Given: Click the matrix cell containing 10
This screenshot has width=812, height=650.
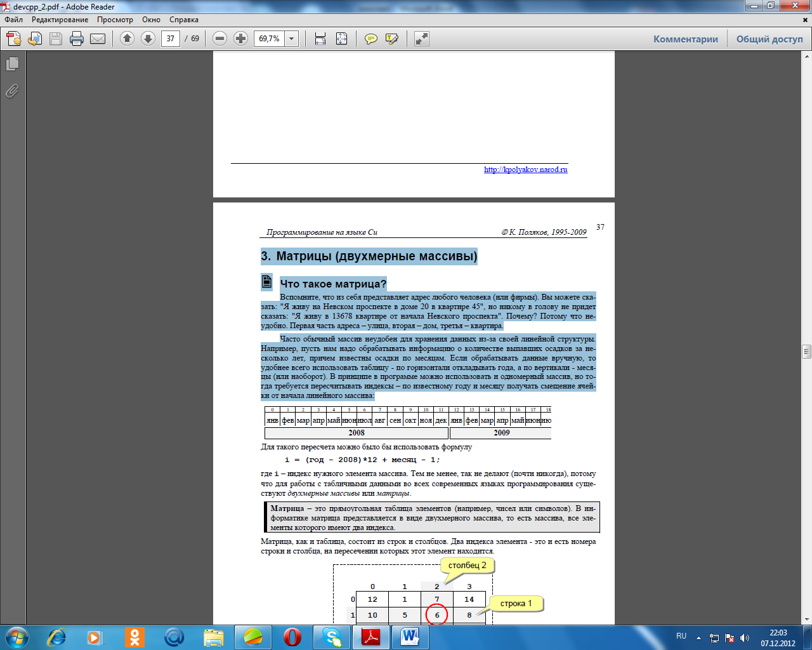Looking at the screenshot, I should tap(372, 615).
